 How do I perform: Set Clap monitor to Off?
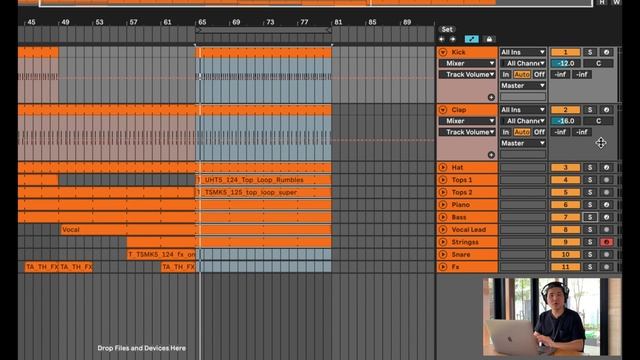(x=539, y=132)
